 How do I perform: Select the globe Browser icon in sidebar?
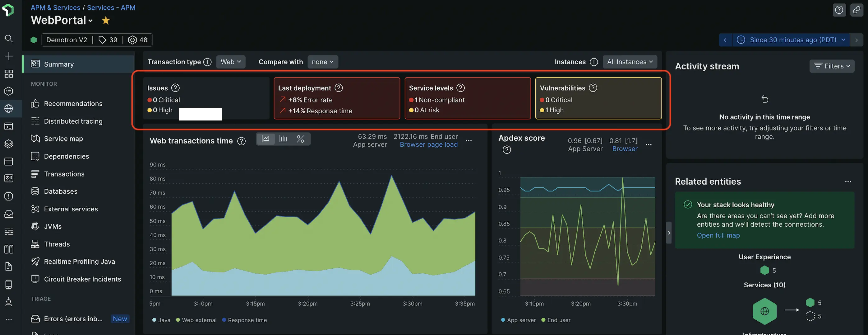point(9,109)
